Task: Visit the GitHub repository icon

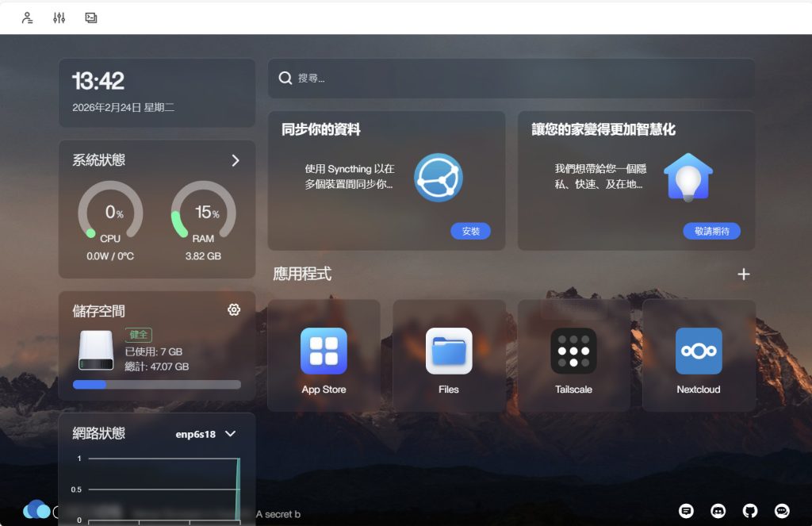Action: [x=750, y=511]
